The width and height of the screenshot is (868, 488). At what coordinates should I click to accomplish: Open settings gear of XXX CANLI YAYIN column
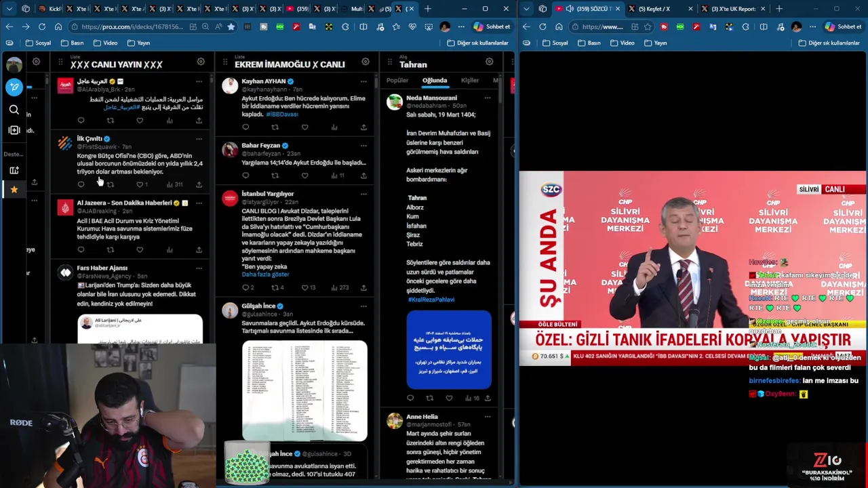[201, 62]
